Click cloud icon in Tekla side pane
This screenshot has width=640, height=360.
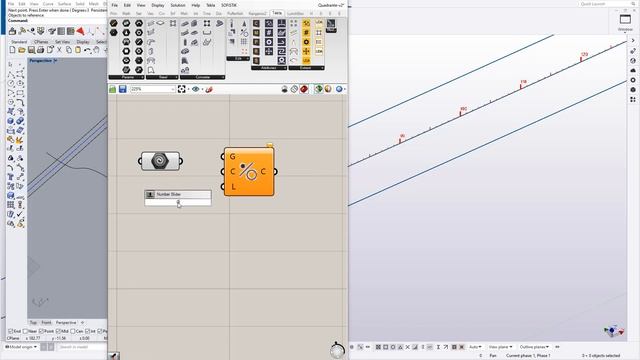click(x=633, y=70)
